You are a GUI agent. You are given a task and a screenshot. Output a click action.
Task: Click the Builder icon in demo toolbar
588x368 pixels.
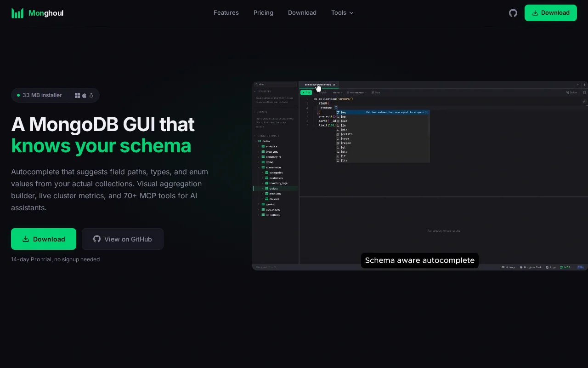(x=568, y=92)
